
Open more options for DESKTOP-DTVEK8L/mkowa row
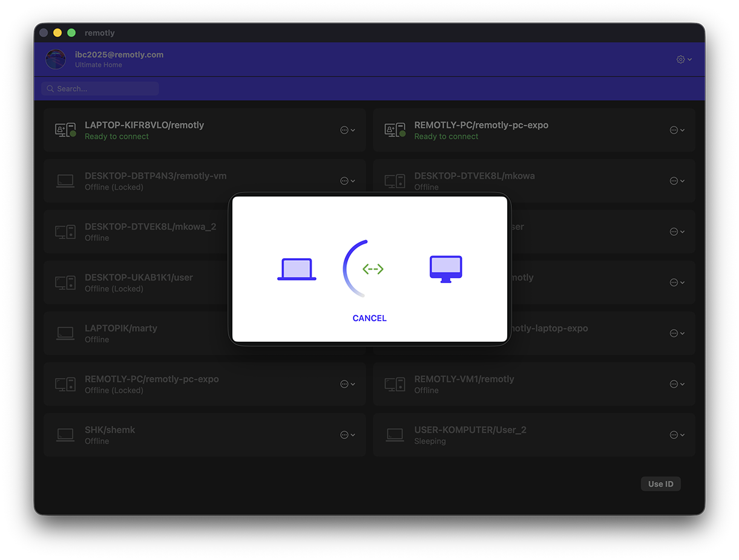click(677, 181)
